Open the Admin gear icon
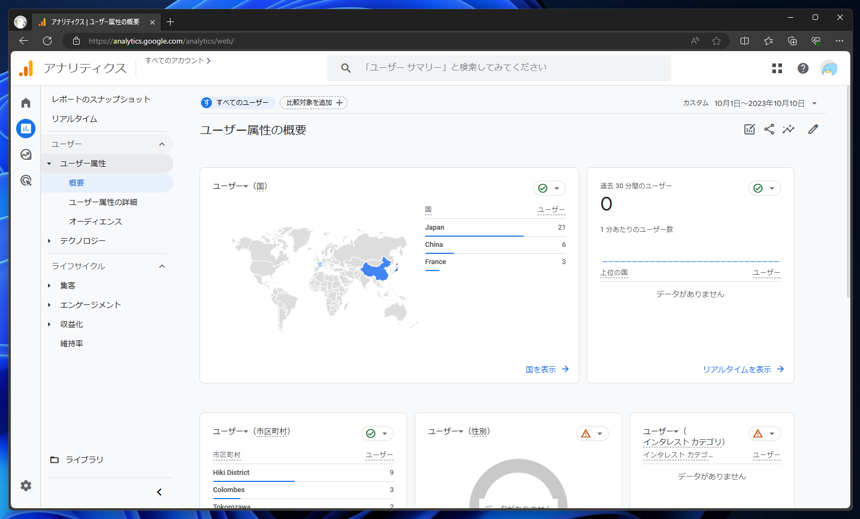 26,486
